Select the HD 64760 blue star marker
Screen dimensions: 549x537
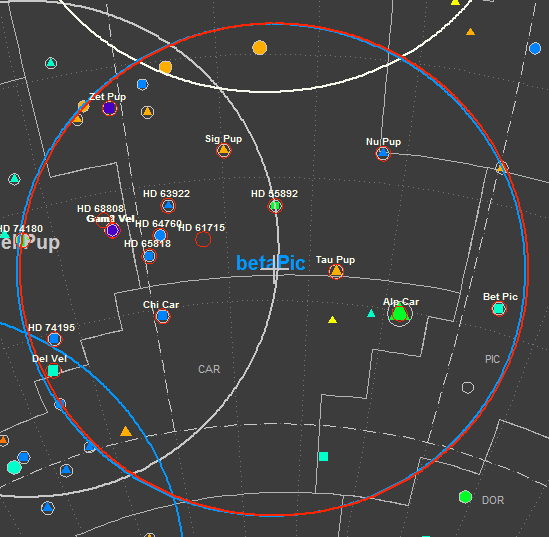click(x=160, y=235)
